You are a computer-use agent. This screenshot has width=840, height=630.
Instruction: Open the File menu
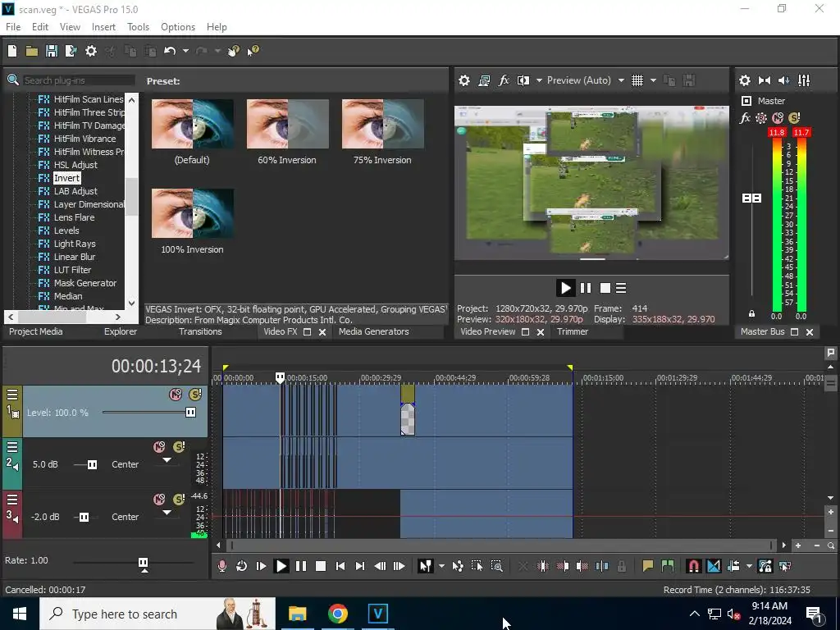click(13, 27)
